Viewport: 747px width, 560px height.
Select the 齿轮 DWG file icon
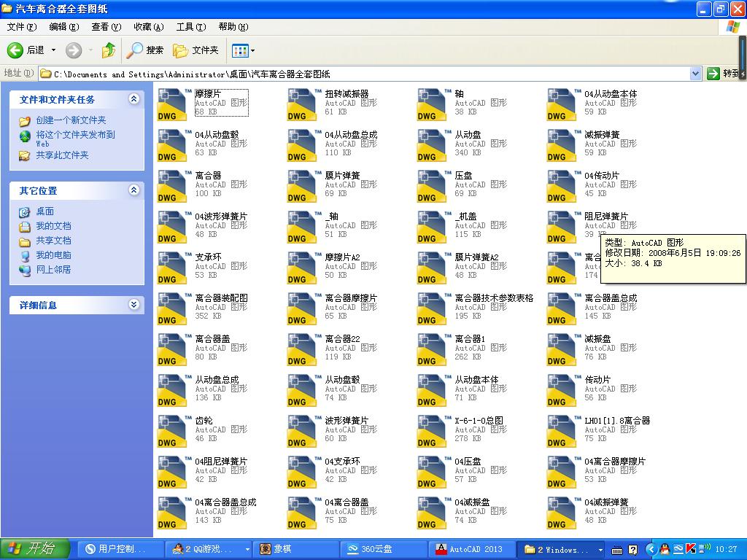172,432
